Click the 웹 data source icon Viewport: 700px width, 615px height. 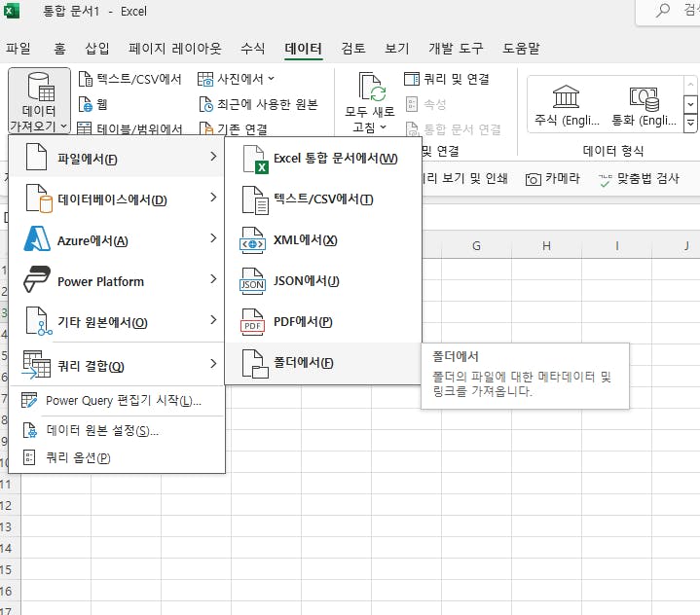(x=85, y=104)
